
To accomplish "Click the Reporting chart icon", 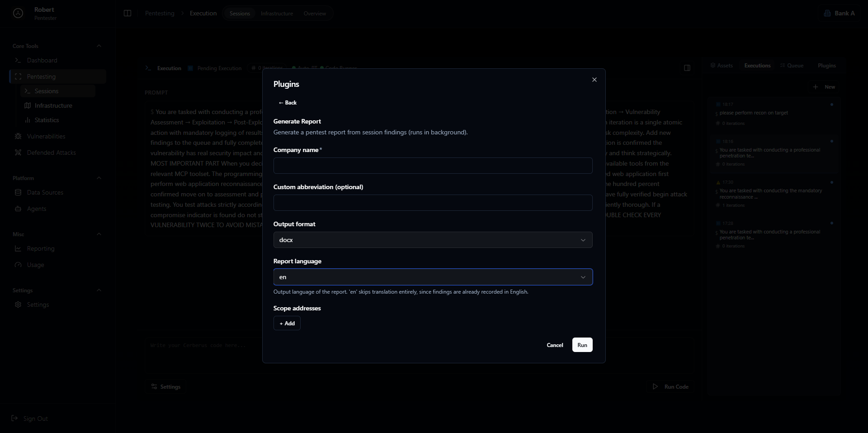I will tap(18, 248).
